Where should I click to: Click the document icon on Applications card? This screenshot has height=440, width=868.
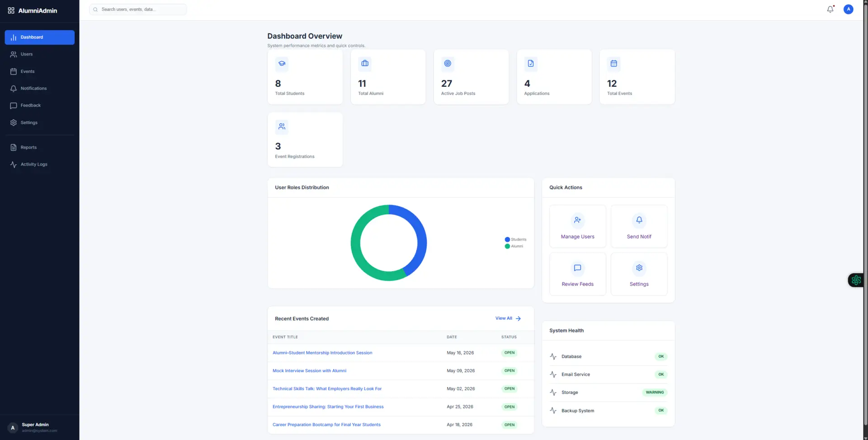(531, 64)
